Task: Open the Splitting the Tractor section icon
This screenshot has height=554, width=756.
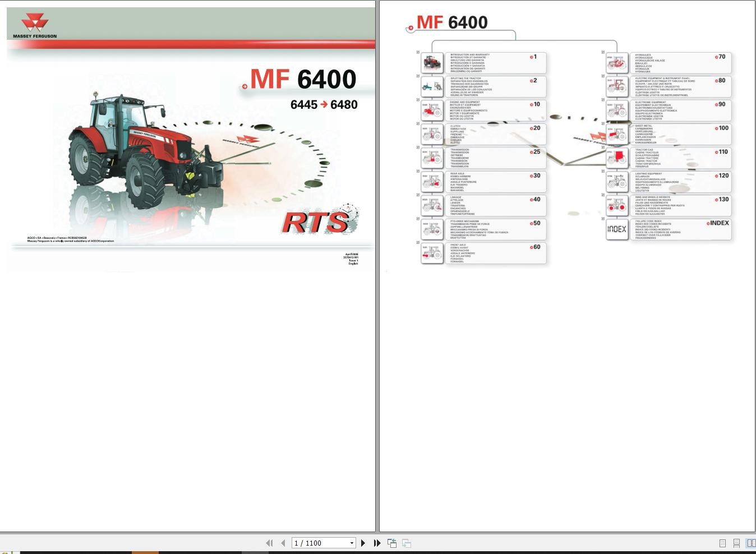Action: (x=432, y=86)
